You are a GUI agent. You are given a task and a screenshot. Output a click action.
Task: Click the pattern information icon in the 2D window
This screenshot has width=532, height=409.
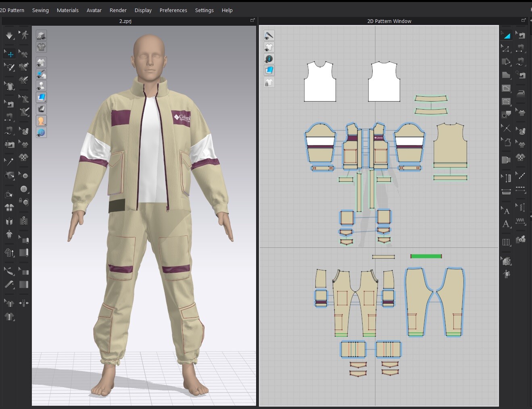[269, 58]
